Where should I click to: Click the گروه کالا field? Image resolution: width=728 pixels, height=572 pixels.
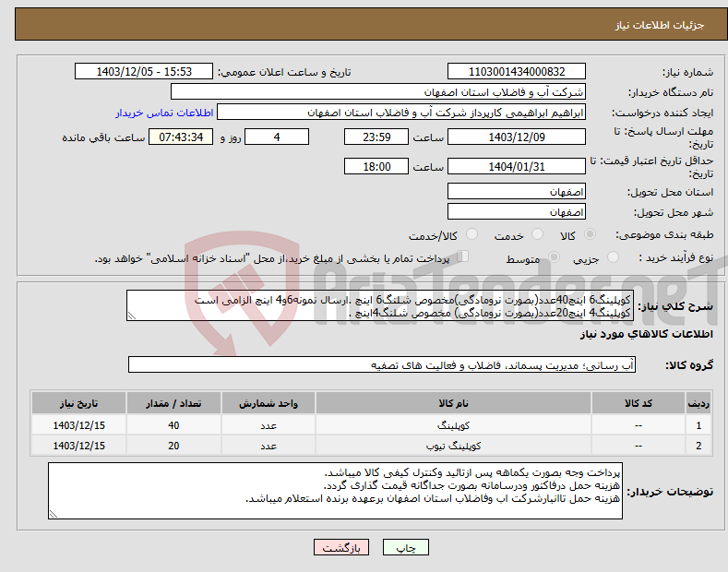pos(382,365)
